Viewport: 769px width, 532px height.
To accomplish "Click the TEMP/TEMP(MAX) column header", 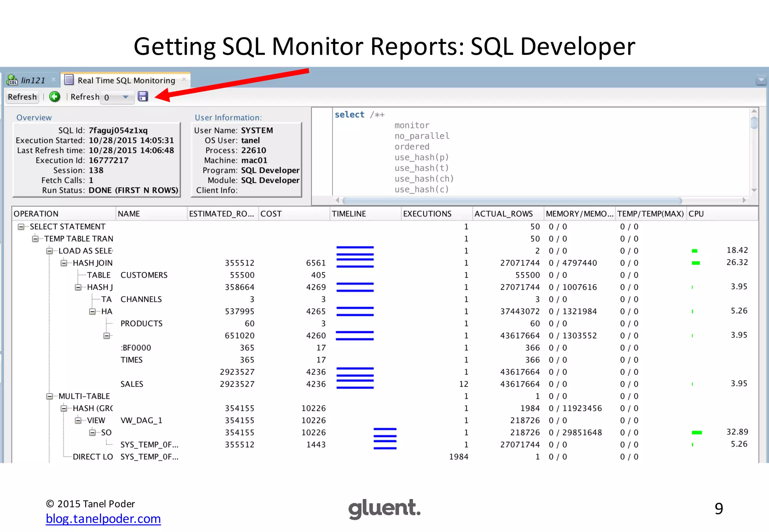I will (651, 214).
